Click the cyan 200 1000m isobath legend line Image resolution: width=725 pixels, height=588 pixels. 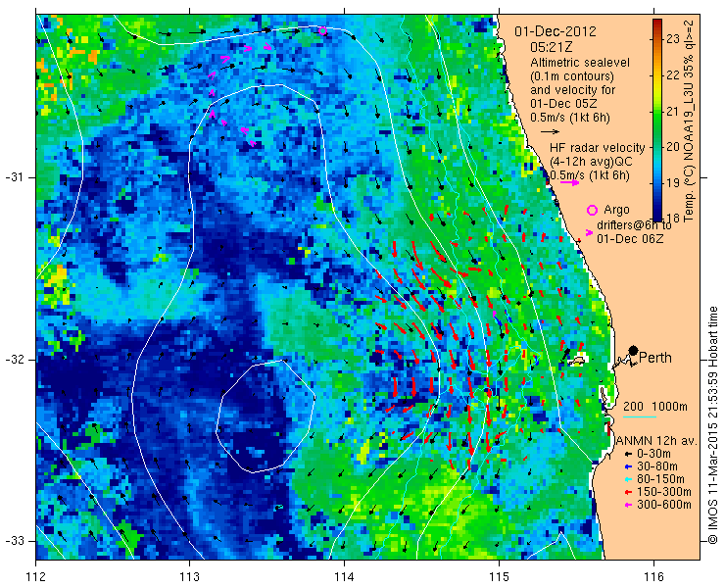coord(640,416)
